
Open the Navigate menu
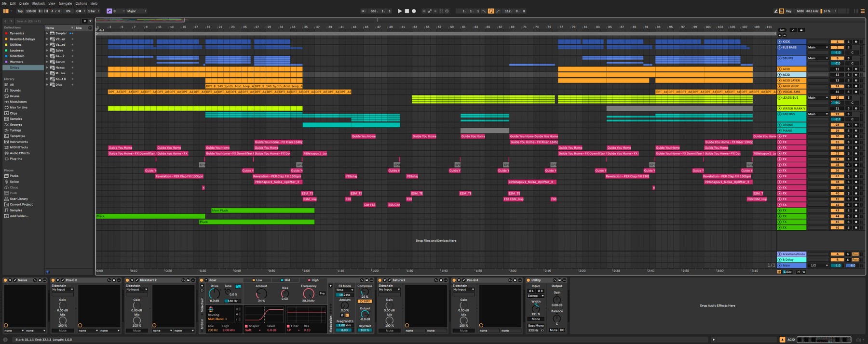click(x=65, y=3)
